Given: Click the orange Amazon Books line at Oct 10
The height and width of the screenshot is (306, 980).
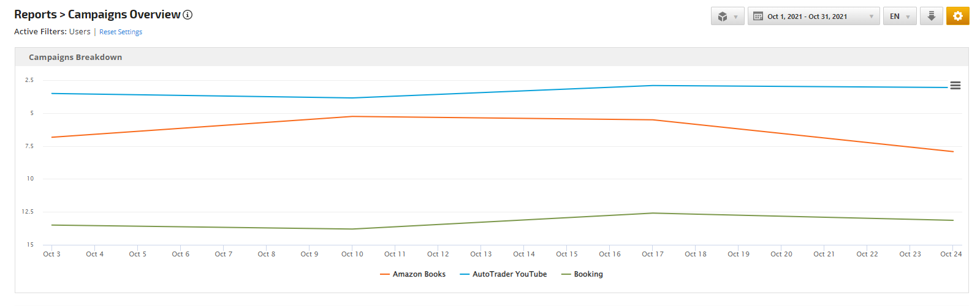Looking at the screenshot, I should pyautogui.click(x=352, y=116).
